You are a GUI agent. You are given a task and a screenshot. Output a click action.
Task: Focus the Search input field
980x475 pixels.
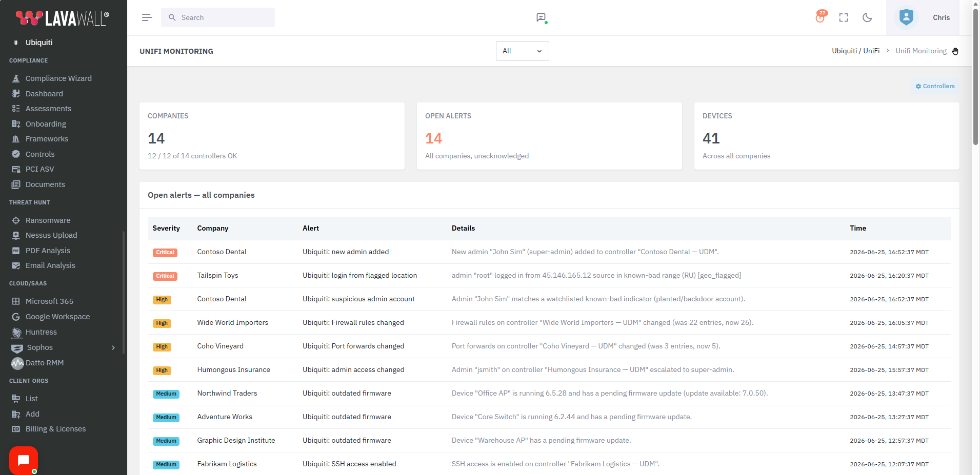(x=218, y=17)
